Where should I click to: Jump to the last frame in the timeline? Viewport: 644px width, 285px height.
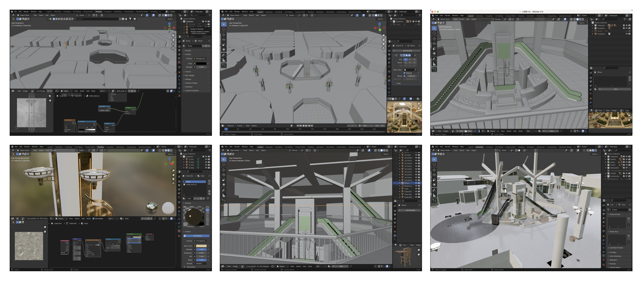coord(312,126)
